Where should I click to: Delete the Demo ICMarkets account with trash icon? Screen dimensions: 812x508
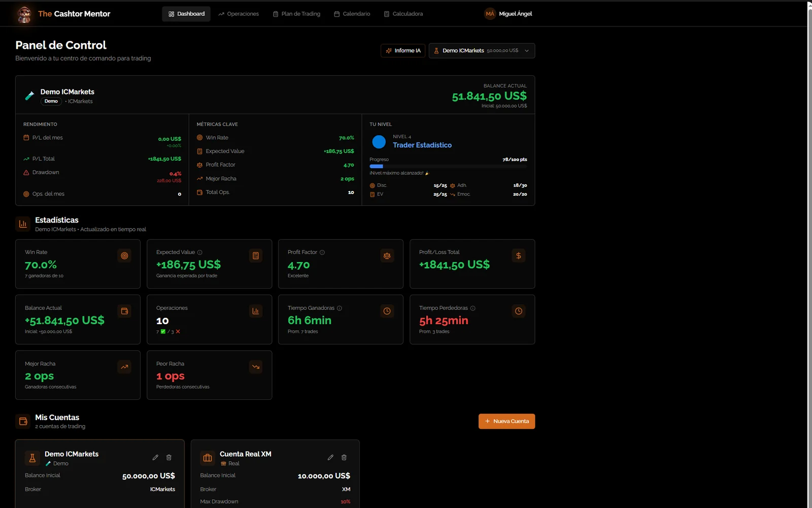169,458
